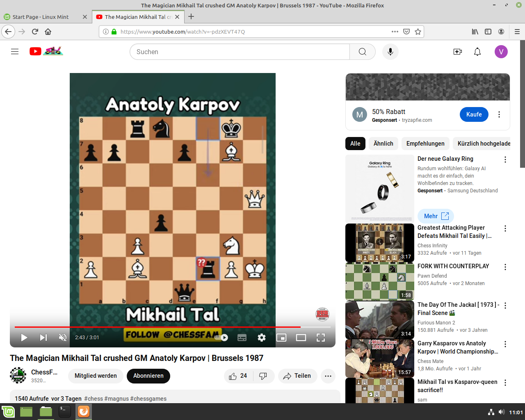
Task: Toggle the autoplay switch
Action: [x=221, y=338]
